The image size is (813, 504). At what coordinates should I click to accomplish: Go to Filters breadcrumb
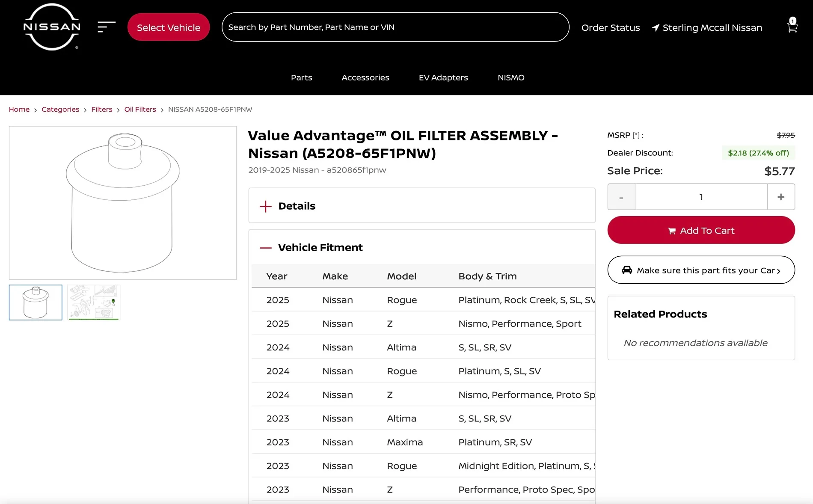pos(102,110)
